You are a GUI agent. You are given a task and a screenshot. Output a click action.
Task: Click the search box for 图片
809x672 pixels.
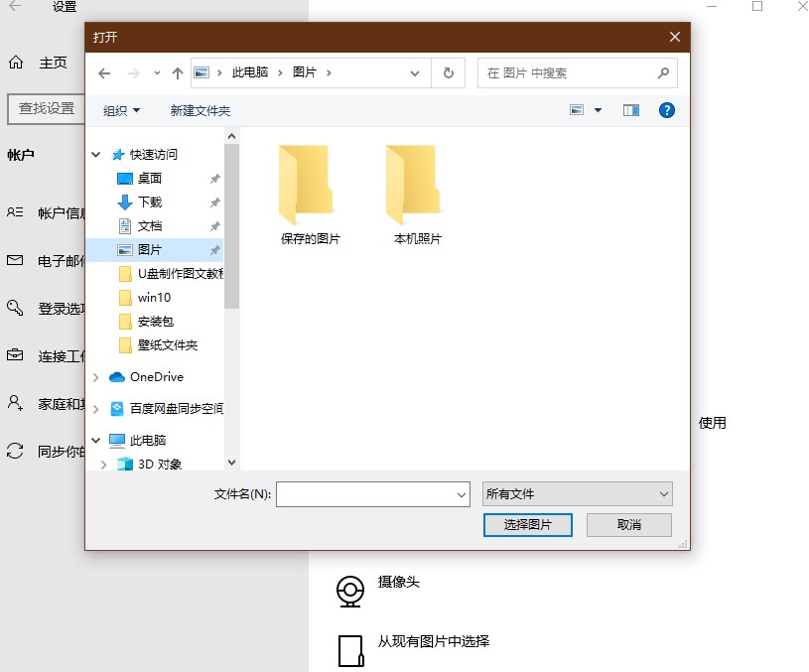click(568, 73)
